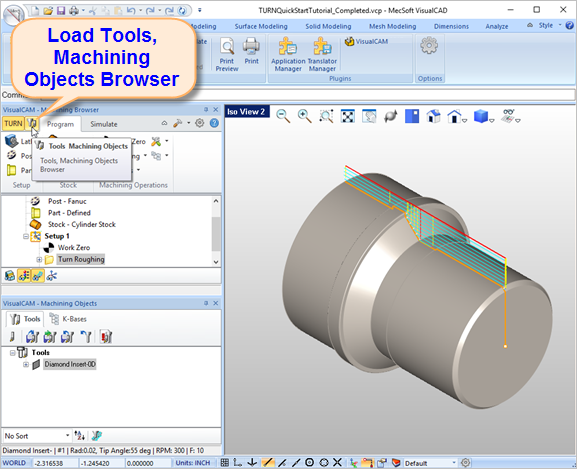Click the Options gear in ribbon
577x469 pixels.
point(429,46)
